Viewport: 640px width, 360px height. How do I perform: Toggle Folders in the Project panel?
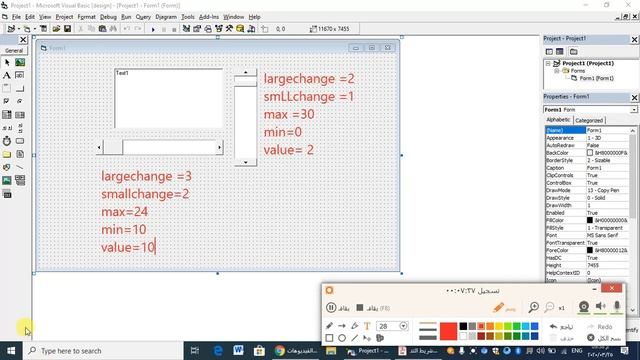573,51
